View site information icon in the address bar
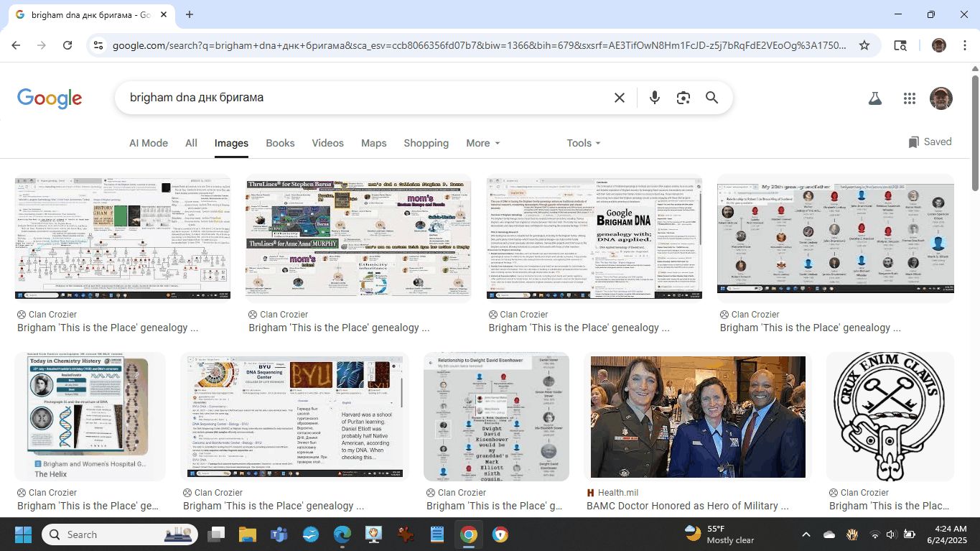This screenshot has width=980, height=551. click(98, 45)
